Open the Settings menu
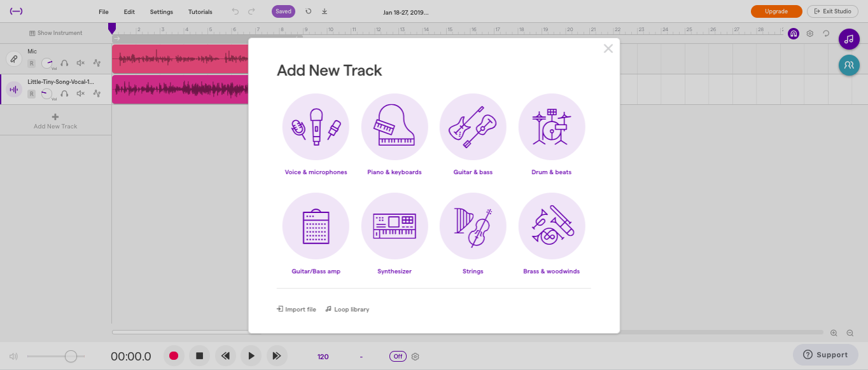The image size is (868, 370). (161, 11)
